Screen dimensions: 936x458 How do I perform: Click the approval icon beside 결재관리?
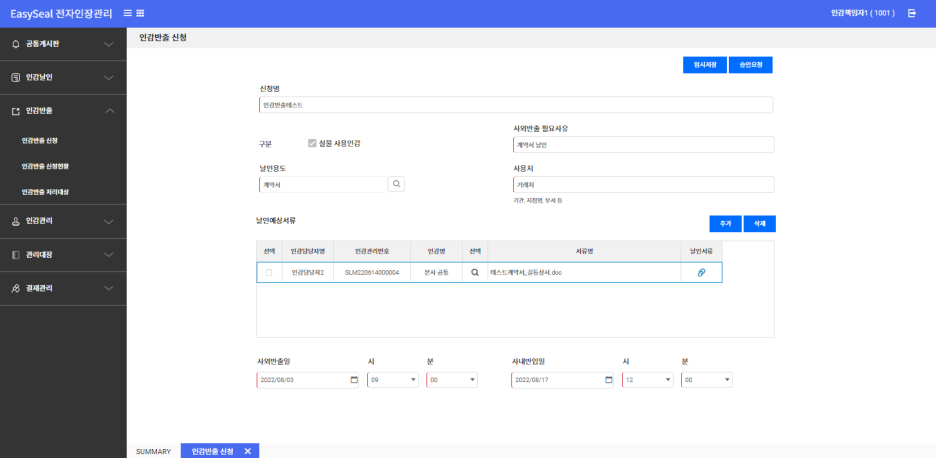pyautogui.click(x=16, y=288)
